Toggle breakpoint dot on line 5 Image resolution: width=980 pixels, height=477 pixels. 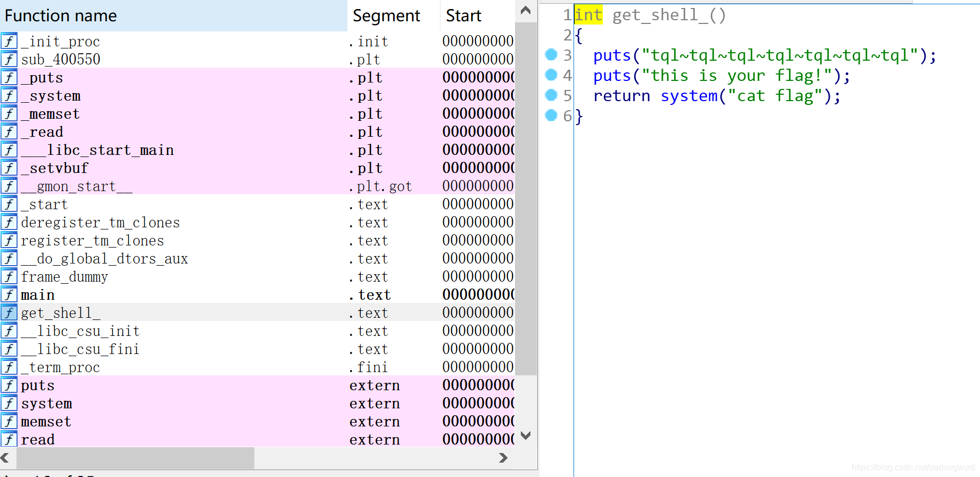pyautogui.click(x=551, y=95)
